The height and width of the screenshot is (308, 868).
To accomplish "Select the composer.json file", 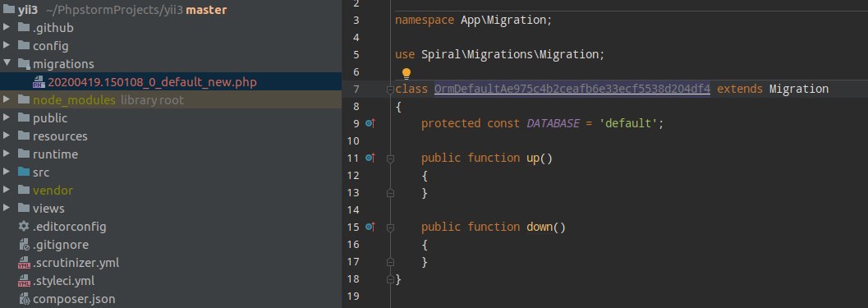I will pyautogui.click(x=74, y=299).
